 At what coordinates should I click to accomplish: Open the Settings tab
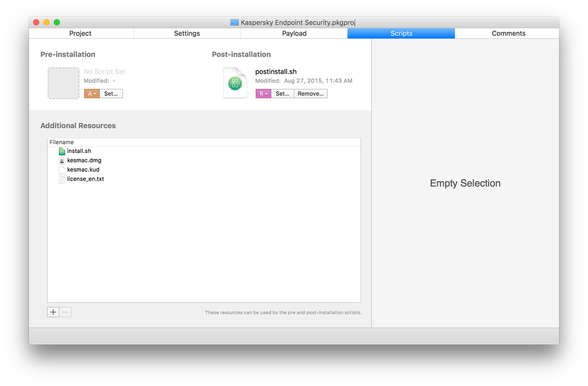(x=187, y=34)
